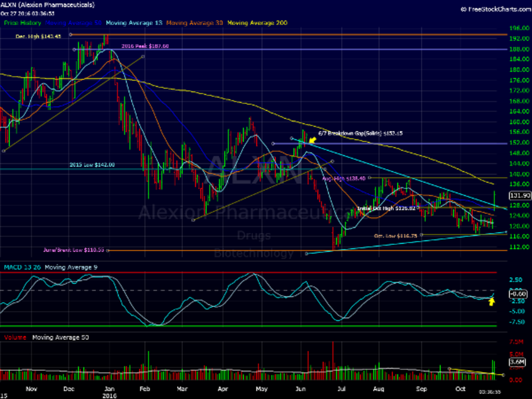Click the 3.6M volume value tag

[x=517, y=362]
